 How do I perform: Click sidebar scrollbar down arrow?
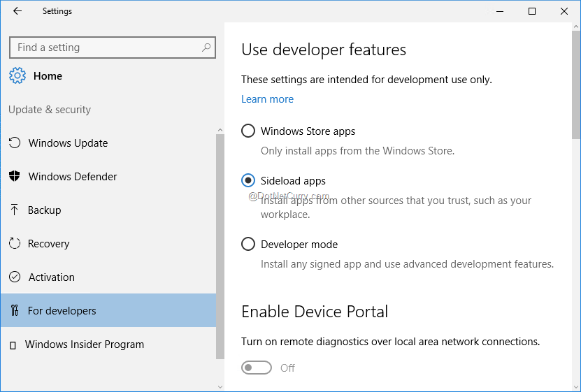pyautogui.click(x=220, y=387)
